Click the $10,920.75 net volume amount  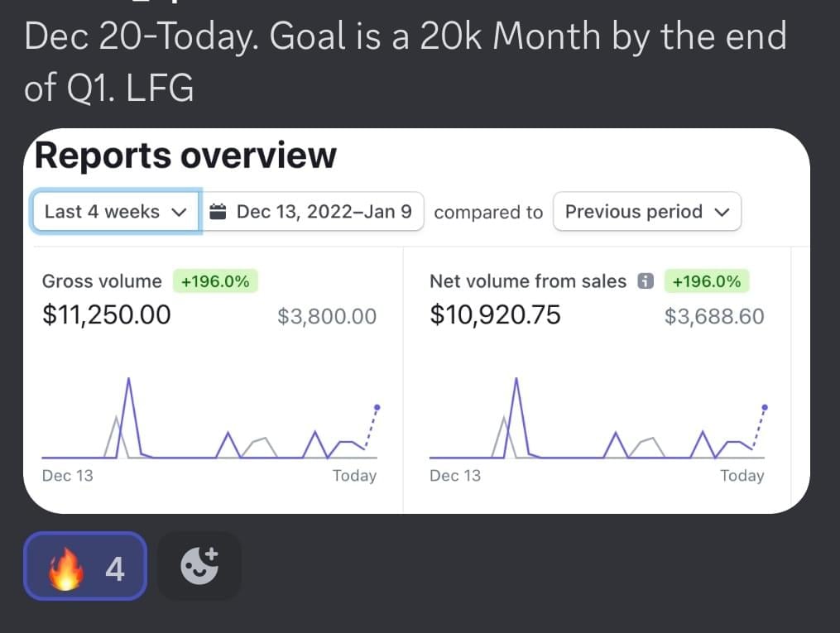[x=495, y=315]
